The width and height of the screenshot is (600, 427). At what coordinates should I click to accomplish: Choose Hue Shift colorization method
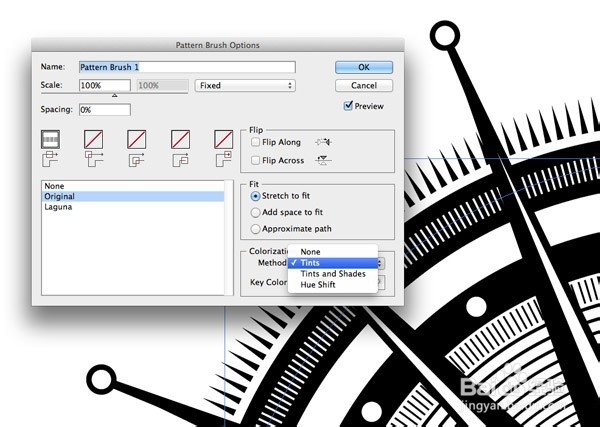333,285
